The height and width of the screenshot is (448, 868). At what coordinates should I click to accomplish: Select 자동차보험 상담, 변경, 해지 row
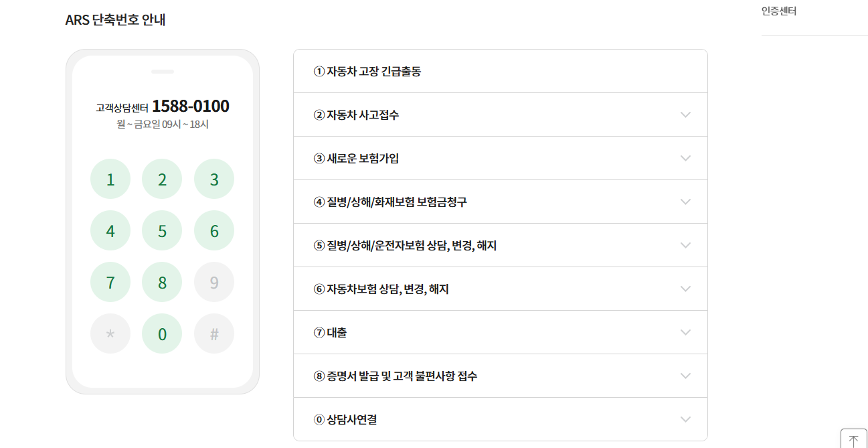tap(501, 289)
